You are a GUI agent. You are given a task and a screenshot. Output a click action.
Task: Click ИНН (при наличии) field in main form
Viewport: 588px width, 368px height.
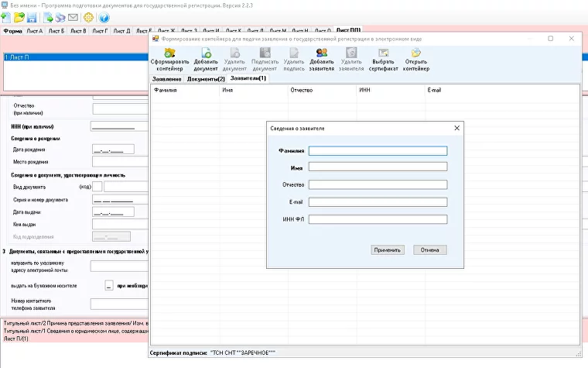(120, 126)
